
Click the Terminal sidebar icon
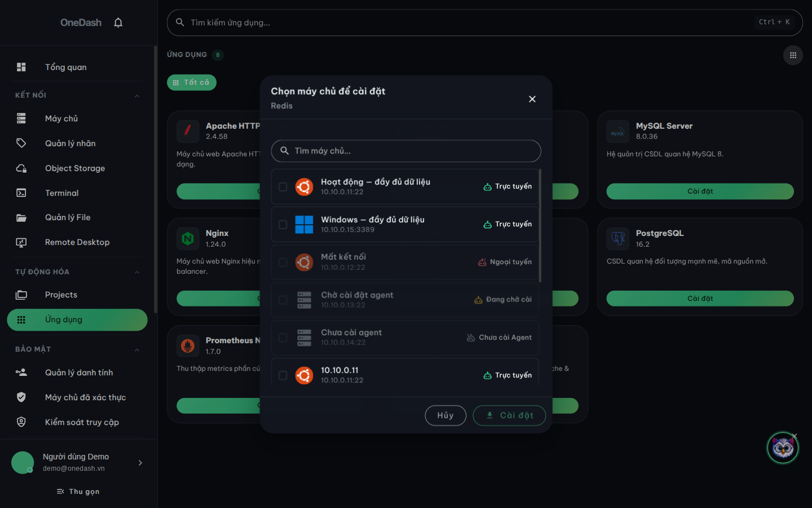[x=21, y=193]
